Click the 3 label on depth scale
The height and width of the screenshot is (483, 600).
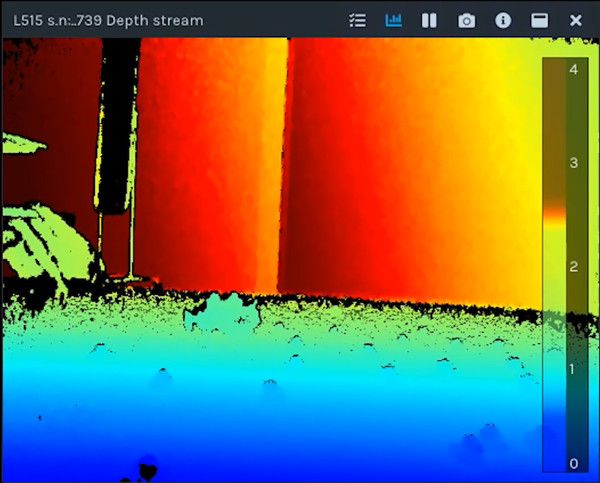573,162
